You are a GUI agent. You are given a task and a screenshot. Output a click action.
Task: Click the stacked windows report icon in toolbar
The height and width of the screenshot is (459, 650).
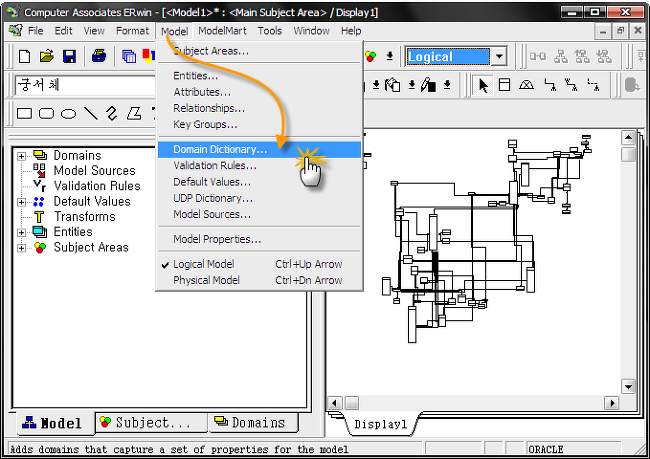tap(129, 56)
